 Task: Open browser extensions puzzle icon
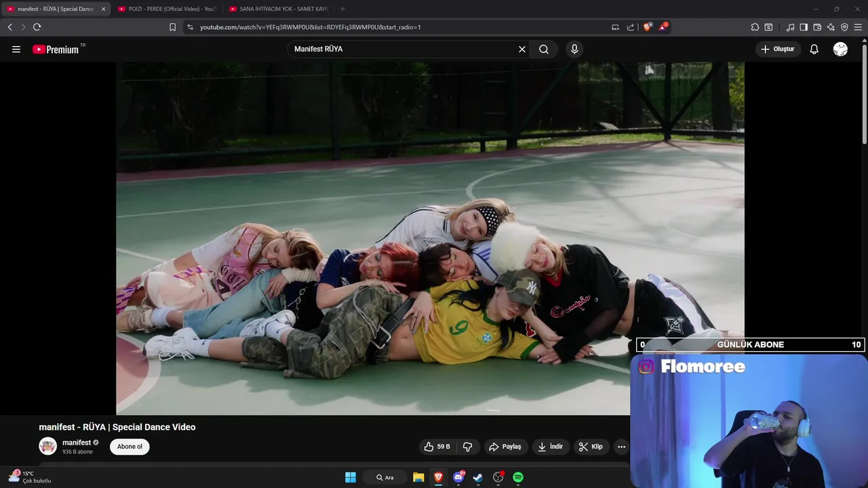coord(755,27)
